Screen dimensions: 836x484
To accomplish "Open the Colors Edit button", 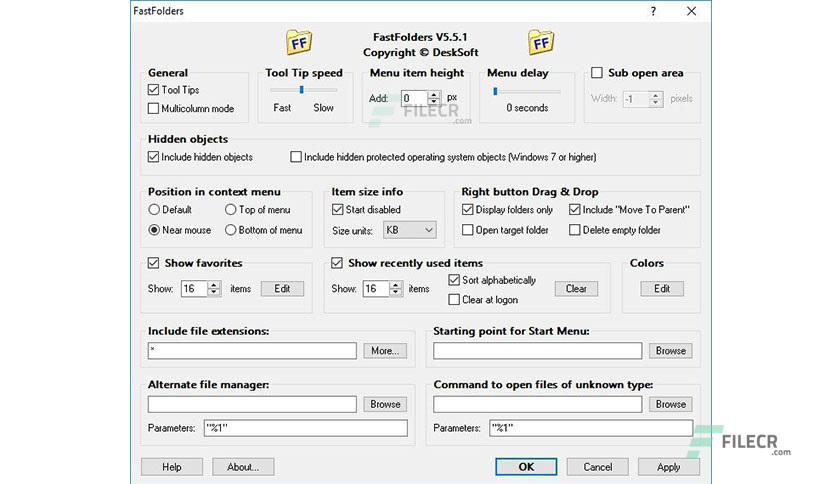I will point(662,288).
